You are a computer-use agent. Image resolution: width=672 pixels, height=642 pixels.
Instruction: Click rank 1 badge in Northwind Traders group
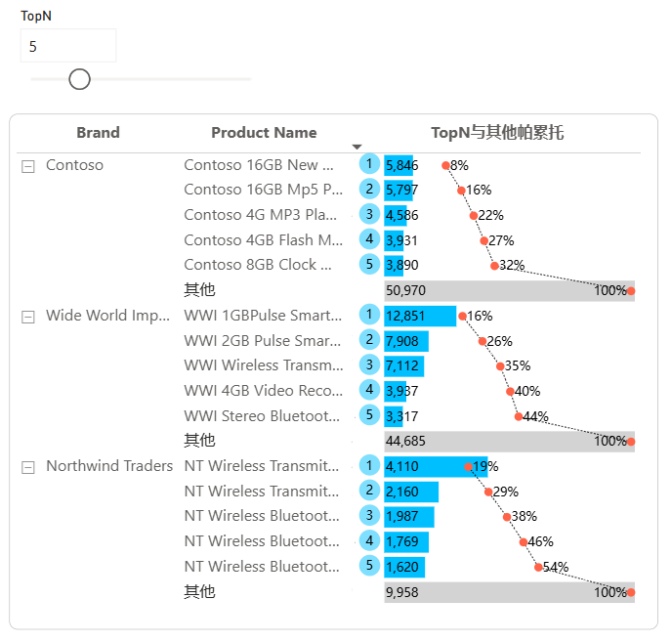369,465
